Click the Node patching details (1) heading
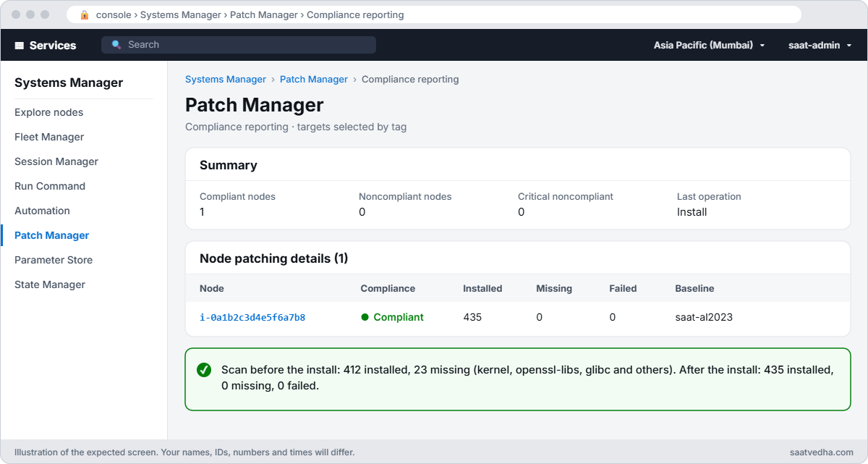Screen dimensions: 868x464 (274, 258)
